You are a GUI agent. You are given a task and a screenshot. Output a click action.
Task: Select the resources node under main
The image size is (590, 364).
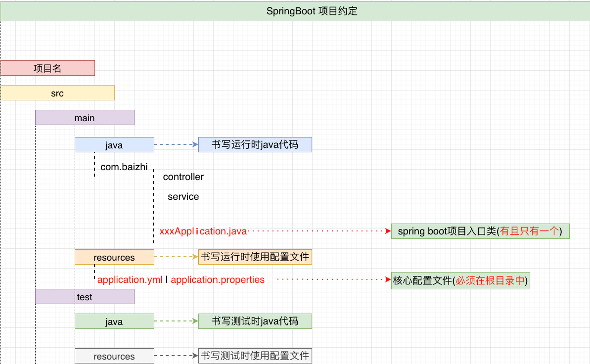point(114,257)
